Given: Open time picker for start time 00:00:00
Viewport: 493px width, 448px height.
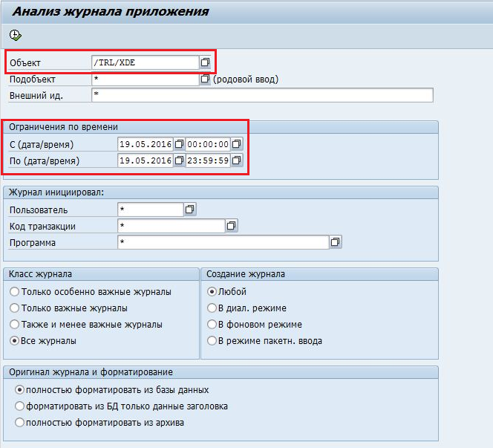Looking at the screenshot, I should pos(236,144).
